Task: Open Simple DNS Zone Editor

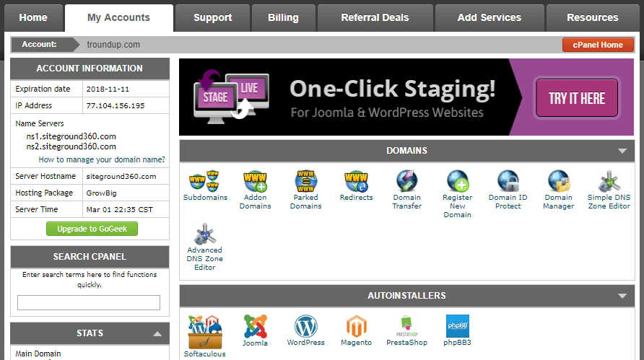Action: (x=609, y=180)
